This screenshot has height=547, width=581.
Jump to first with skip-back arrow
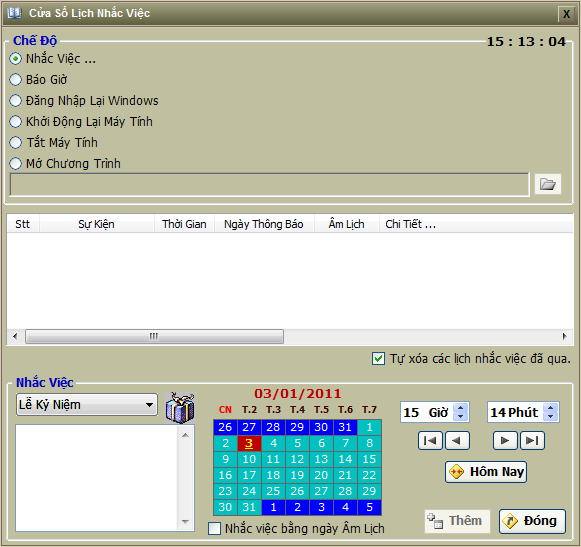coord(430,440)
